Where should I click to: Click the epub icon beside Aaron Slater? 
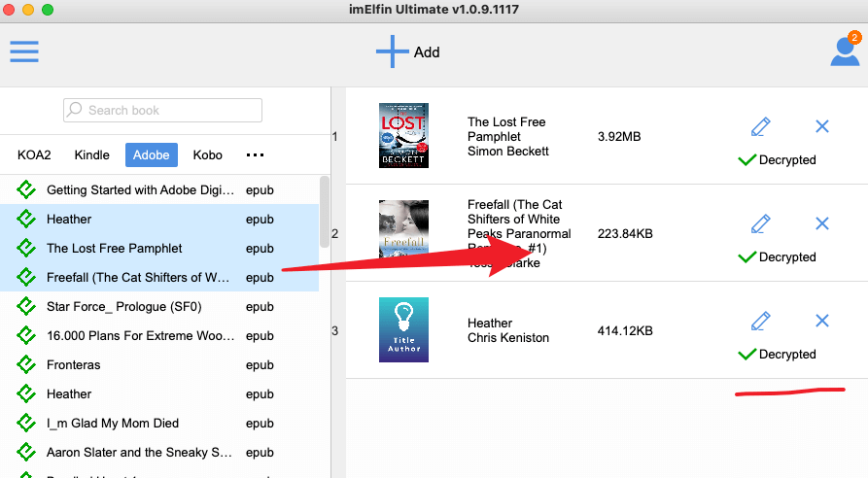(x=26, y=452)
